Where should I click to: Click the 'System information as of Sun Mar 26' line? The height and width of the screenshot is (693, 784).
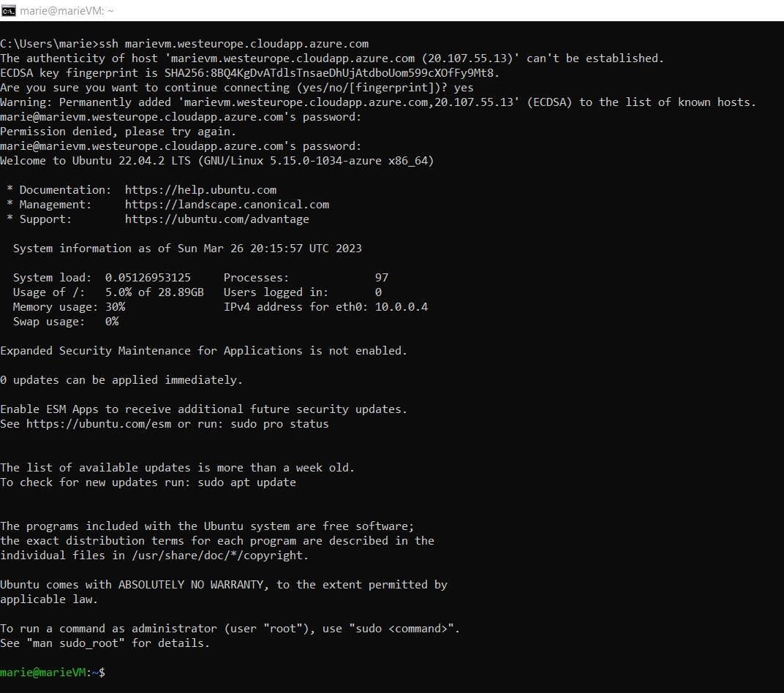click(x=187, y=249)
